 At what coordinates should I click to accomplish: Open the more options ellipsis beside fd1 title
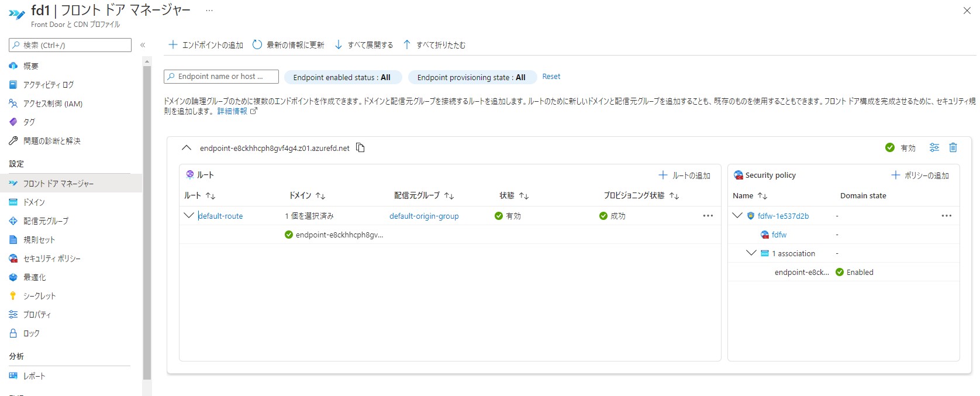click(209, 11)
